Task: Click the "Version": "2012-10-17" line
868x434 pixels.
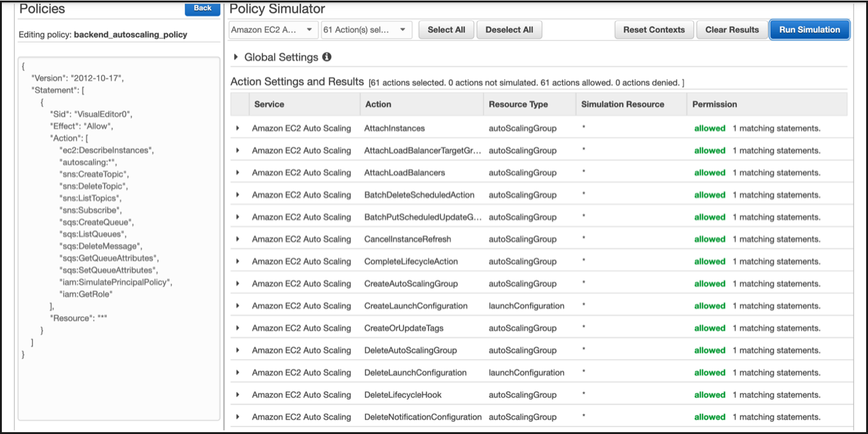Action: [78, 78]
